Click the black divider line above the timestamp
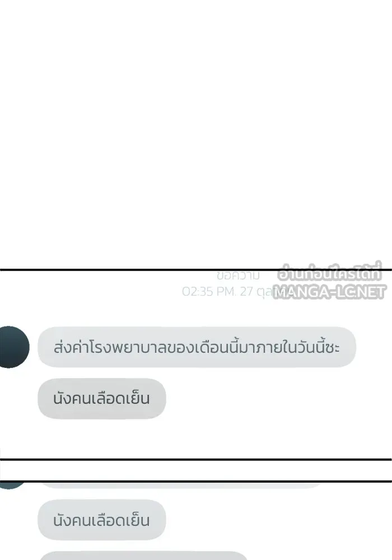392x560 pixels. (196, 270)
